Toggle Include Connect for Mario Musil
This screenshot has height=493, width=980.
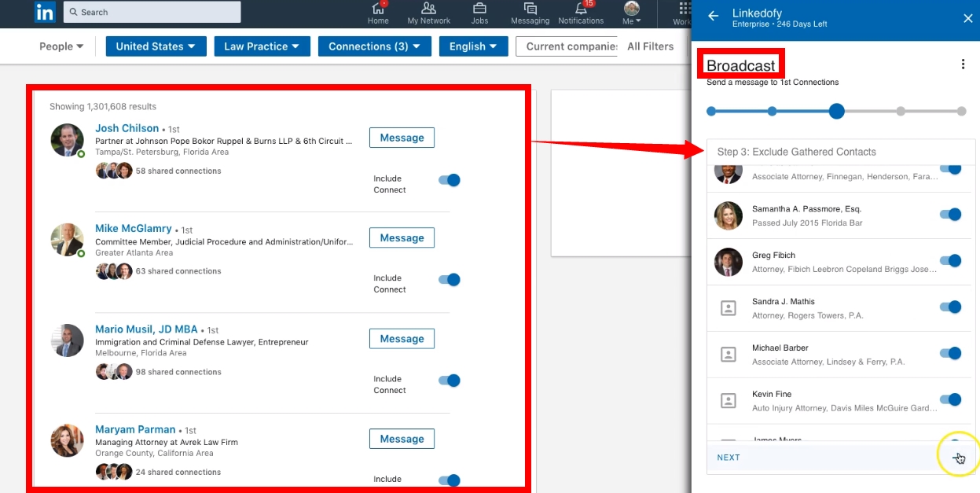(449, 381)
